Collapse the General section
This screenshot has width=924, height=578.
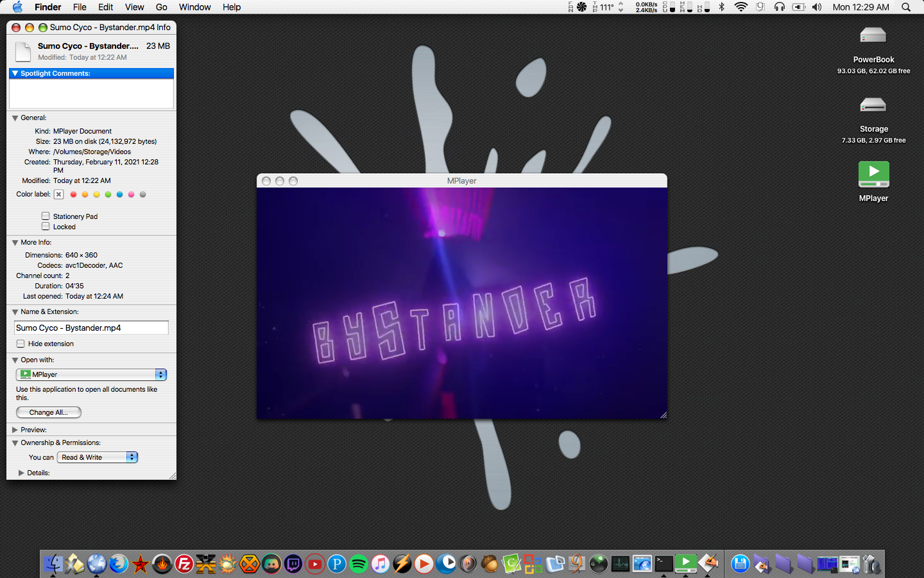pyautogui.click(x=15, y=118)
